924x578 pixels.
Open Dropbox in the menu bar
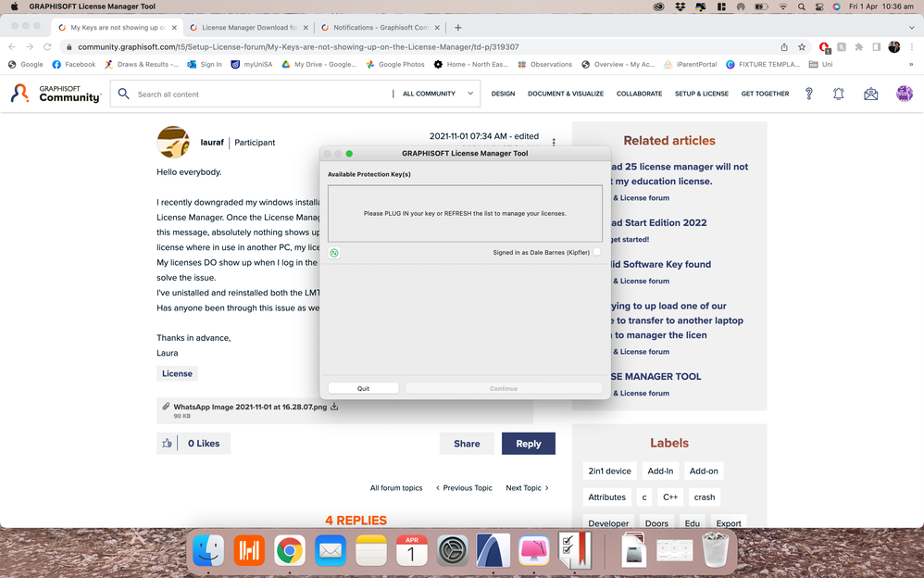680,6
